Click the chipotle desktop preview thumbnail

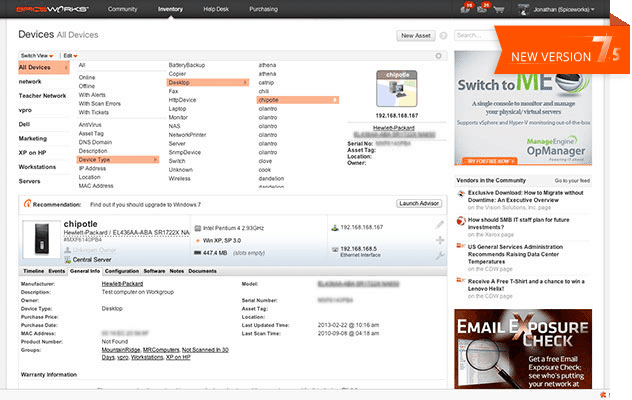397,89
